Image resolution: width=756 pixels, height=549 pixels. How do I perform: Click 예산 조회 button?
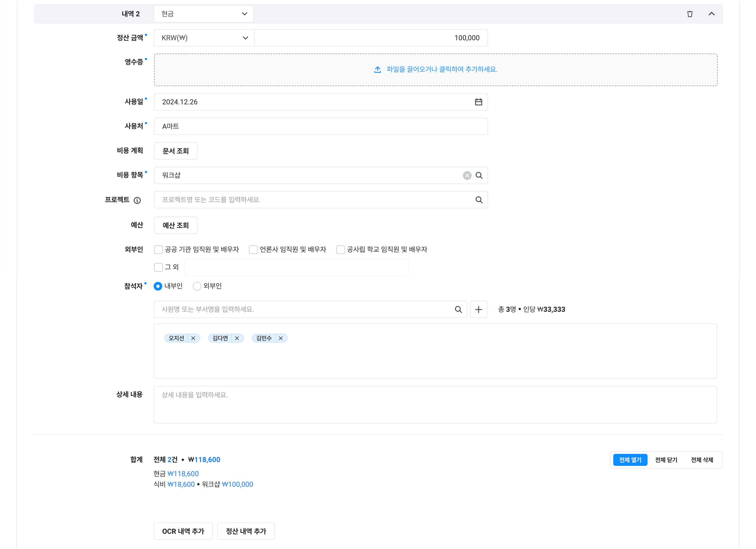pyautogui.click(x=176, y=225)
